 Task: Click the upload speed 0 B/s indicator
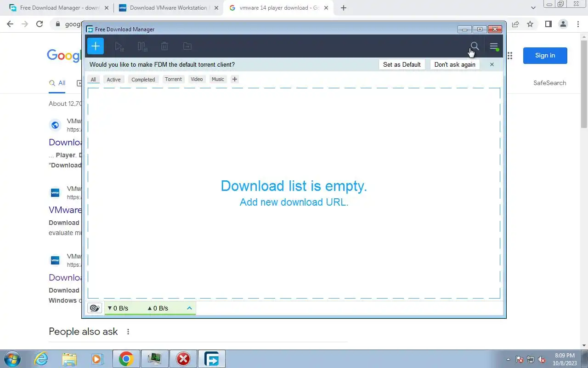(158, 308)
